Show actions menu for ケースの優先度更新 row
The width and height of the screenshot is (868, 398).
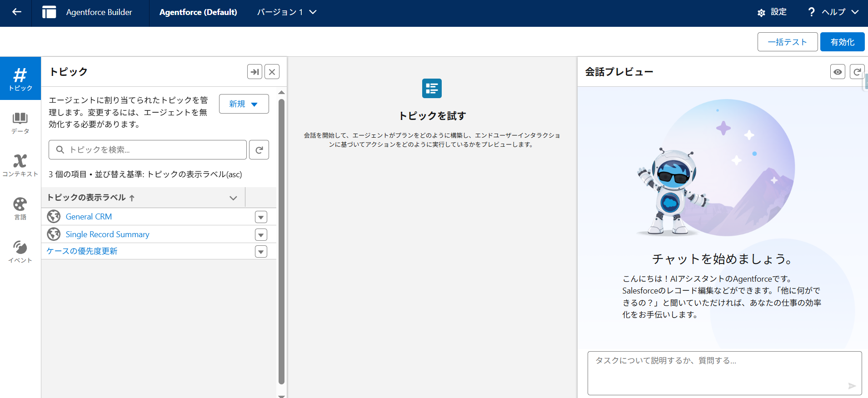coord(261,252)
